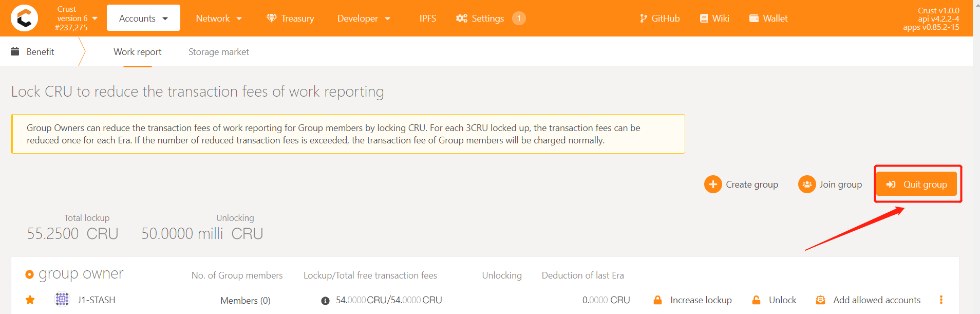Click the Benefit calendar icon
The height and width of the screenshot is (314, 980).
click(15, 51)
